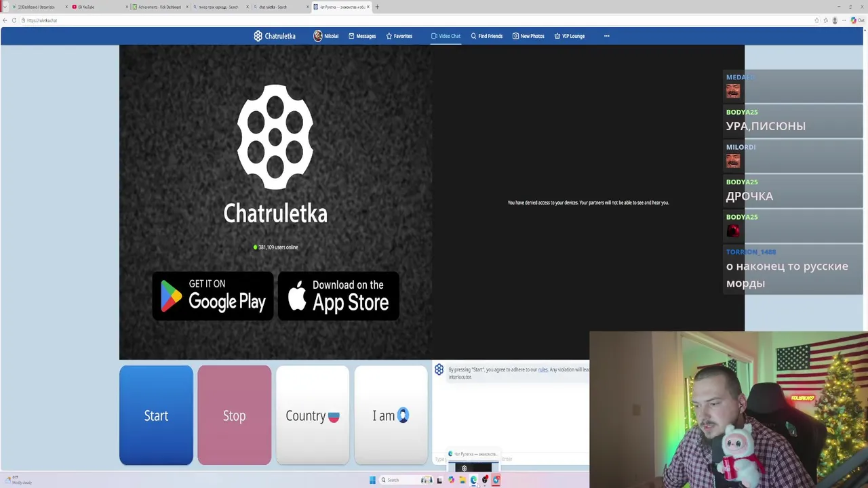This screenshot has height=488, width=868.
Task: Open the New Photos page
Action: [x=528, y=36]
